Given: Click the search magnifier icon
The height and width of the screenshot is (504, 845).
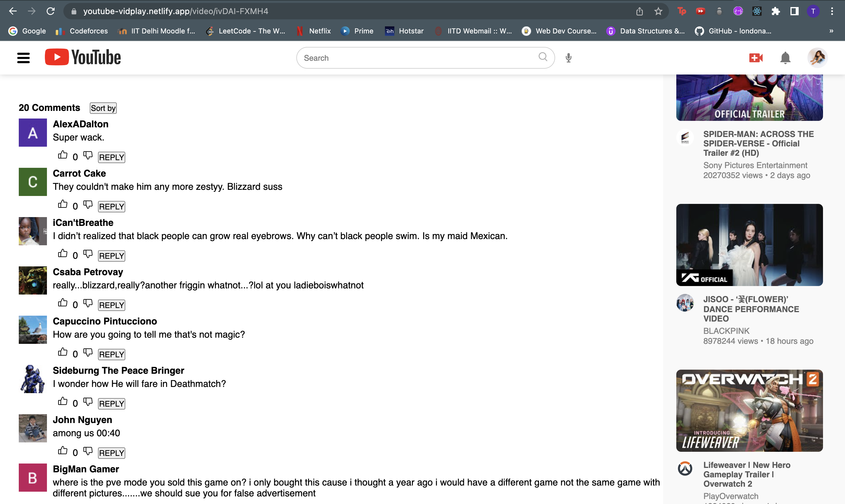Looking at the screenshot, I should [543, 57].
